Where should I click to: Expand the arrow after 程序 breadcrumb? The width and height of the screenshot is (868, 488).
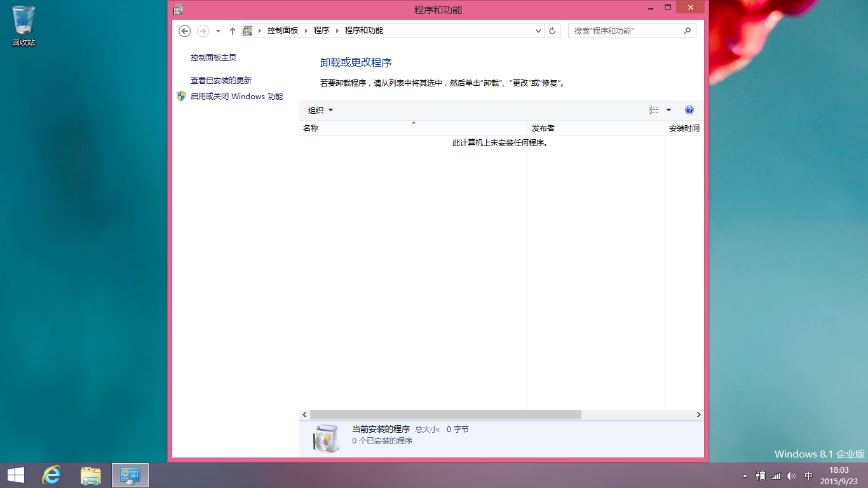tap(337, 30)
